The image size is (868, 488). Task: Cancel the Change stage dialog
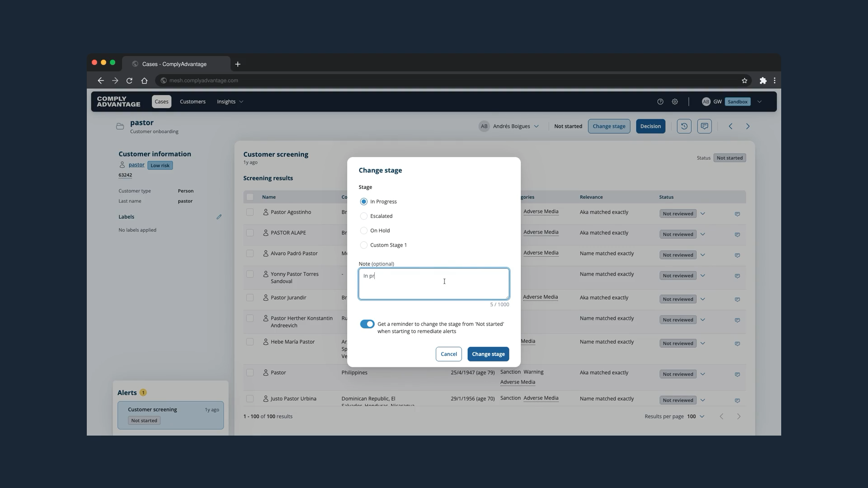[448, 354]
